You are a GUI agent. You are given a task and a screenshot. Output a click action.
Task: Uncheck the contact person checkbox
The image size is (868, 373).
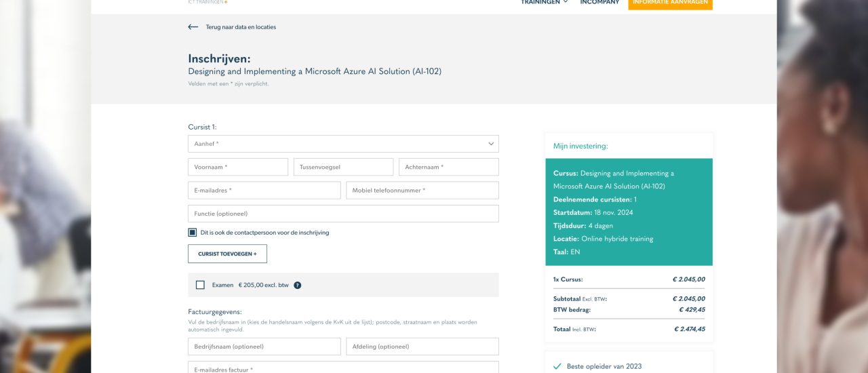[x=193, y=233]
